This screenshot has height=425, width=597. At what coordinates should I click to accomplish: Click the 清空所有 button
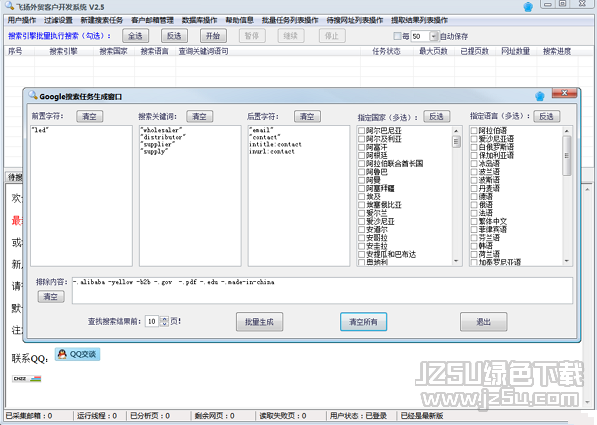tap(364, 322)
